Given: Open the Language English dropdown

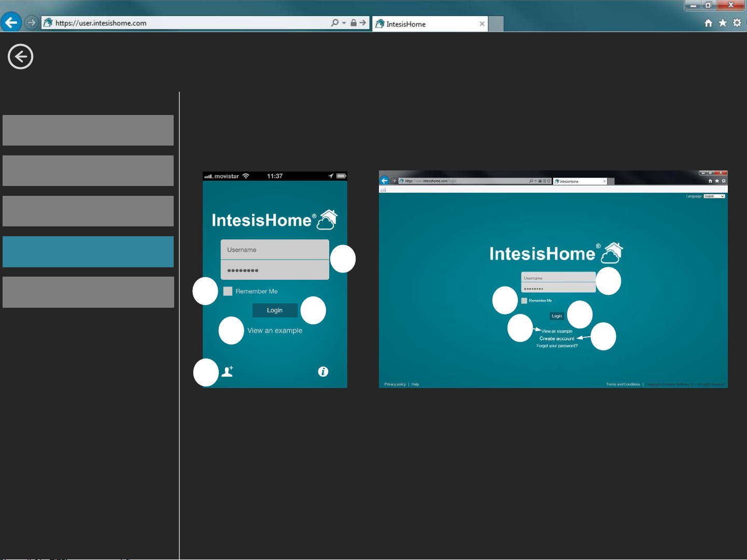Looking at the screenshot, I should point(714,196).
